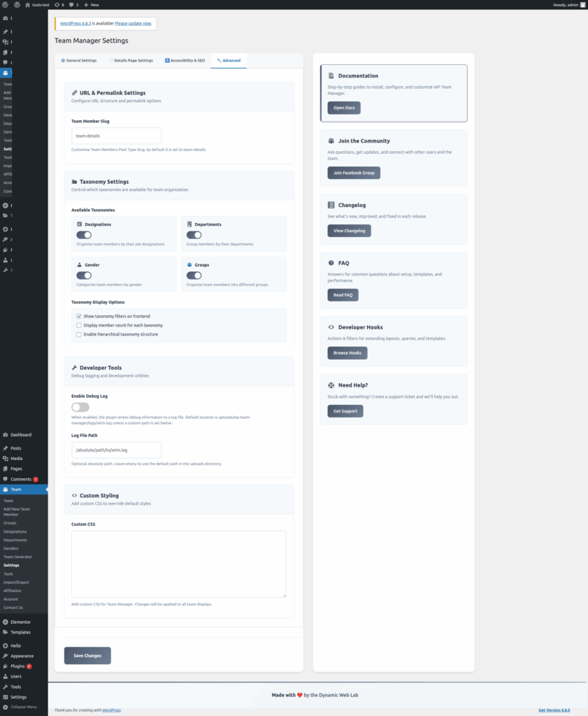Check Display member count for each taxonomy

(x=79, y=325)
